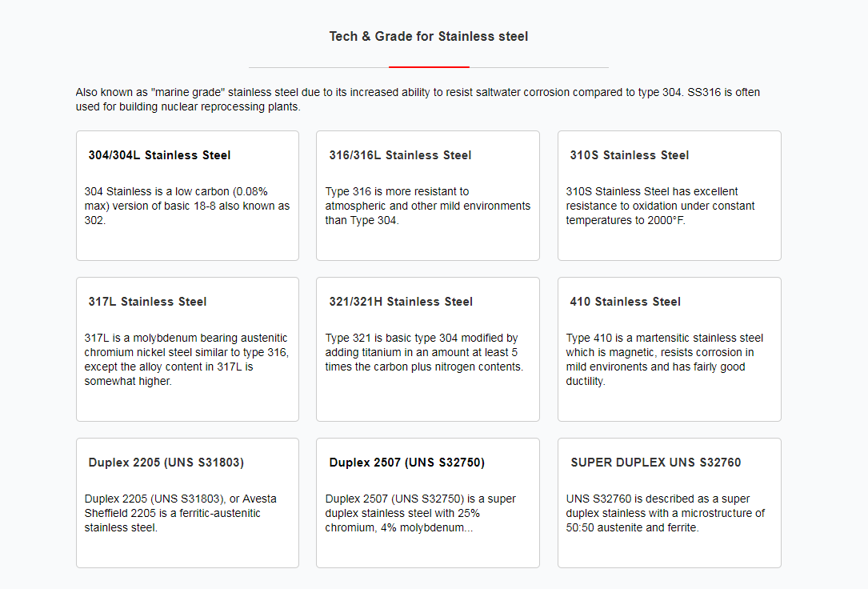Viewport: 868px width, 589px height.
Task: Open the 410 Stainless Steel heading
Action: click(x=625, y=302)
